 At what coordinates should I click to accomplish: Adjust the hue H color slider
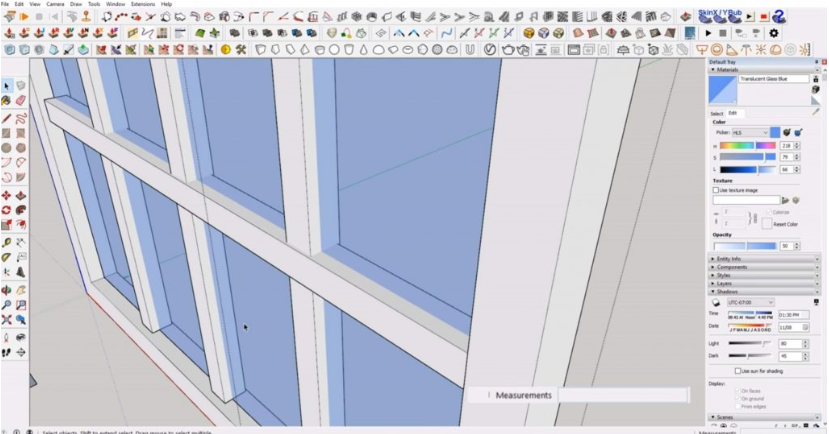click(x=748, y=145)
